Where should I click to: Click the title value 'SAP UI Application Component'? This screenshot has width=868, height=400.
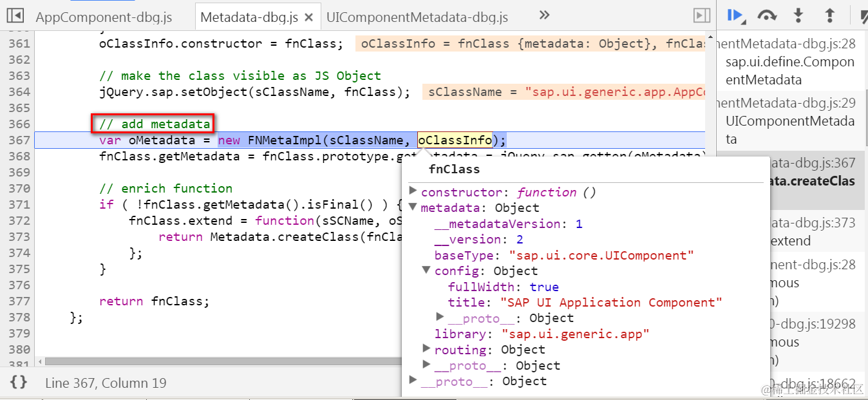tap(611, 302)
